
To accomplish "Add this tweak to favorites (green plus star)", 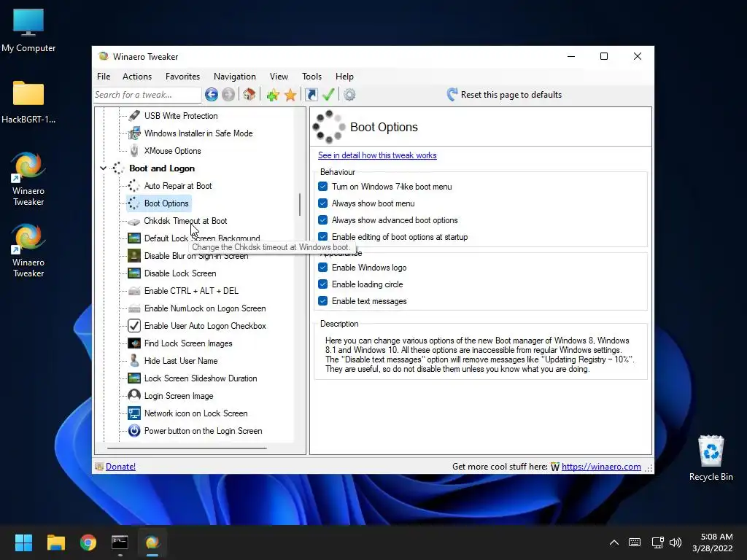I will click(273, 95).
